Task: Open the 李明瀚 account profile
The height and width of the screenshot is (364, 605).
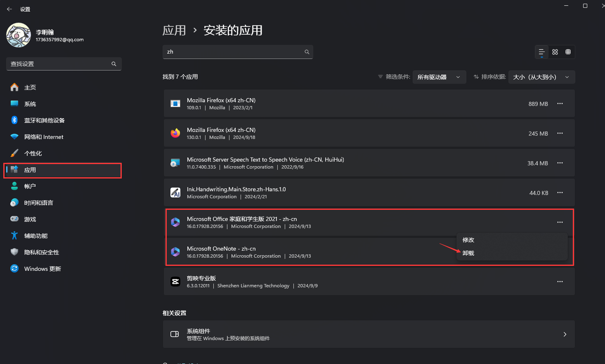Action: coord(45,35)
